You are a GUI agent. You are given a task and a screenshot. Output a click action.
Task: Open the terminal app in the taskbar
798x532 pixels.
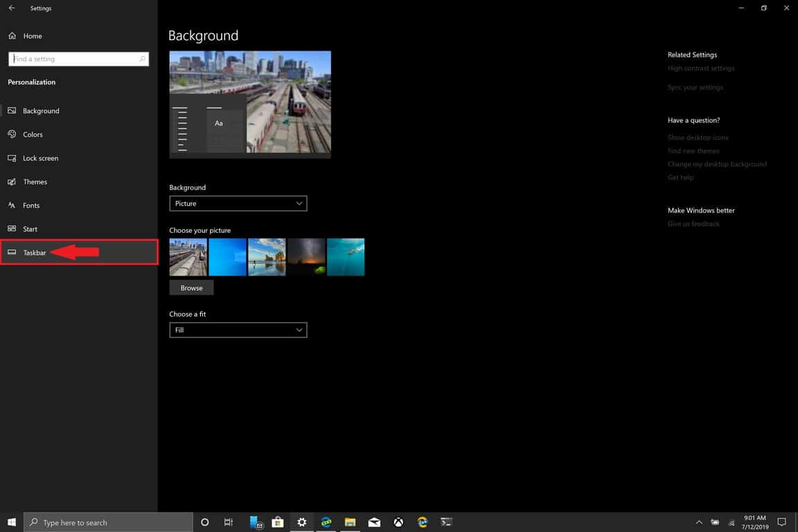[446, 522]
